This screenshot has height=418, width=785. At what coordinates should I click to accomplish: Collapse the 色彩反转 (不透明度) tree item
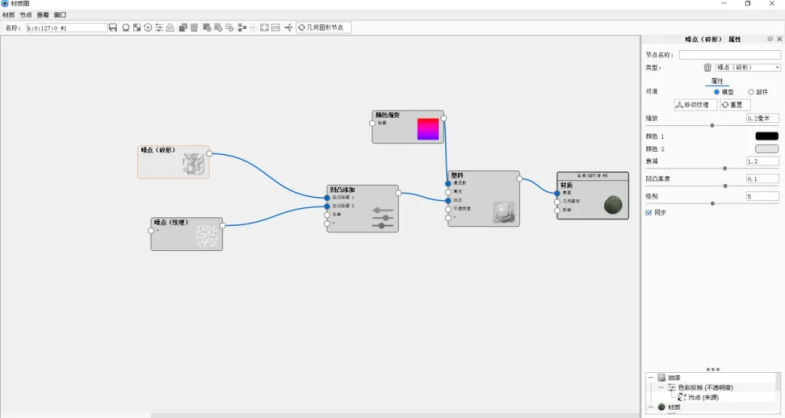coord(663,386)
